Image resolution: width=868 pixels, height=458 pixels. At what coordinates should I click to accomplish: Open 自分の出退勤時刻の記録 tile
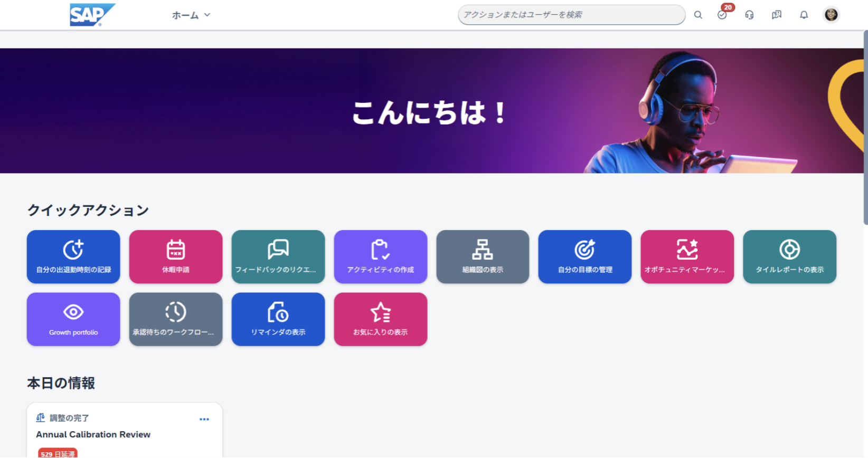click(x=73, y=256)
